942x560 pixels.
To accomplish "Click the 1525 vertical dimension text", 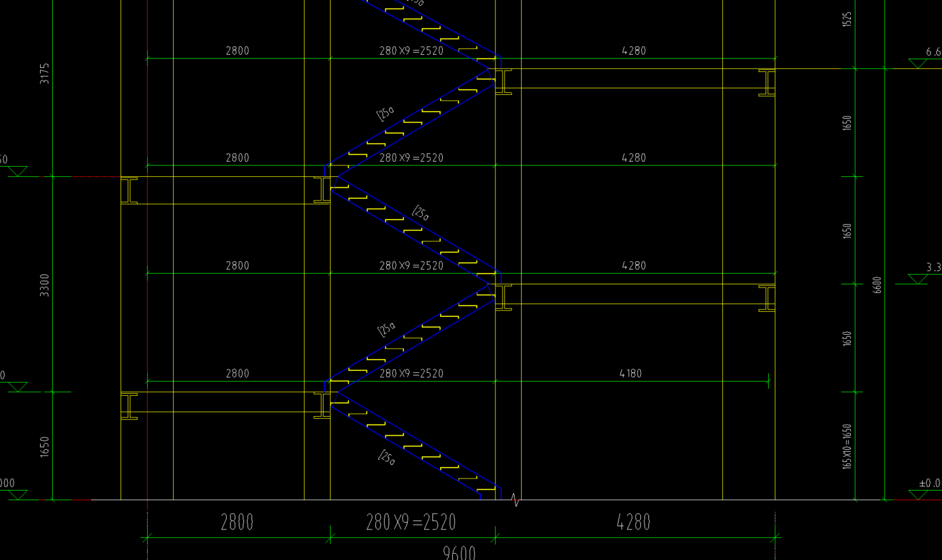I will click(x=847, y=19).
